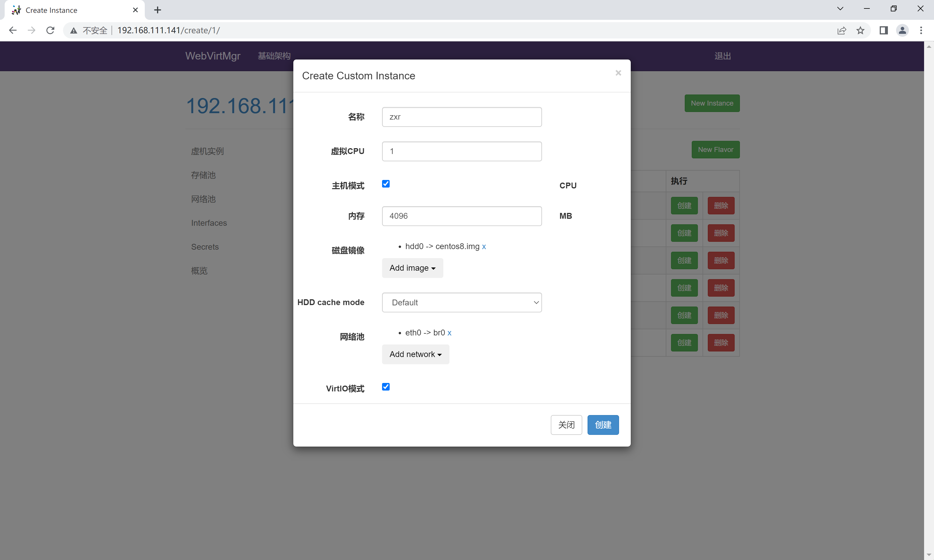Open the Chrome three-dot menu
The width and height of the screenshot is (934, 560).
(921, 30)
